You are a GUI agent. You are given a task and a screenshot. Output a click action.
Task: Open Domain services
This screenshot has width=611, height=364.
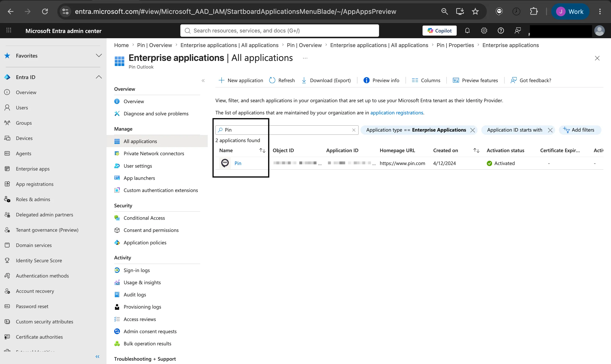34,245
